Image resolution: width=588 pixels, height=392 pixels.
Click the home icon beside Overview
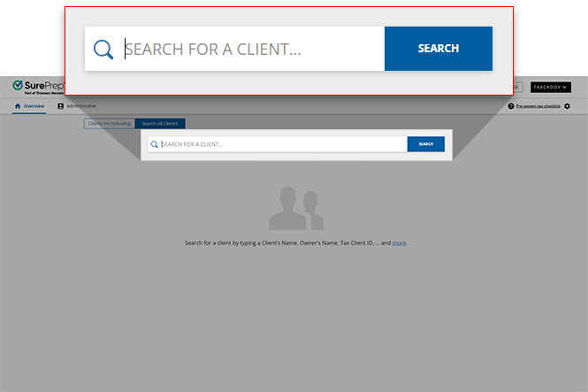tap(18, 106)
